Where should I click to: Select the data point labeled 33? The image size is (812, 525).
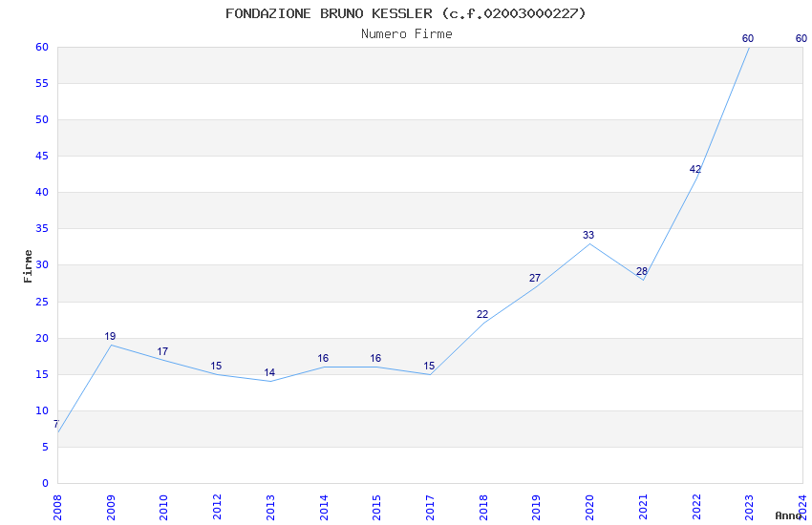(x=588, y=236)
